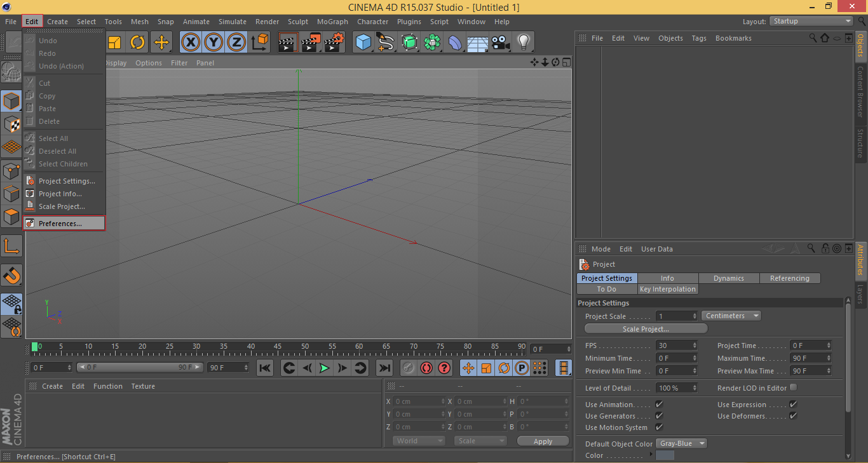Uncheck Use Animation checkbox

click(659, 404)
